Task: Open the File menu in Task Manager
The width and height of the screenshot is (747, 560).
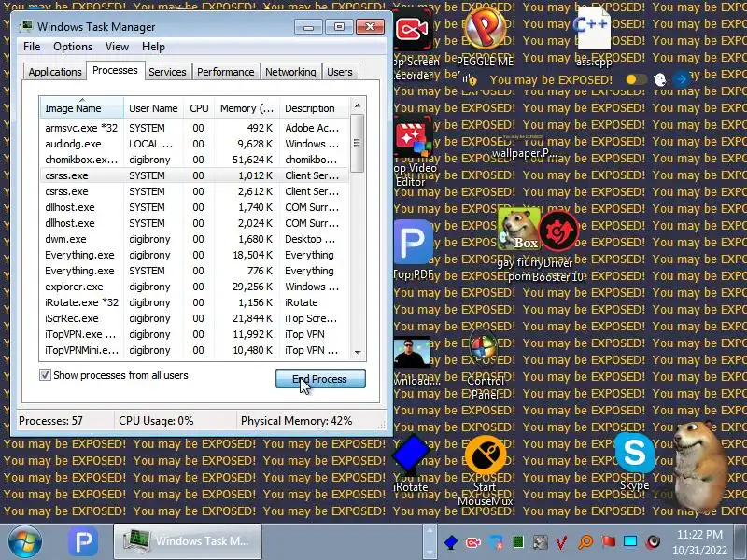Action: [32, 46]
